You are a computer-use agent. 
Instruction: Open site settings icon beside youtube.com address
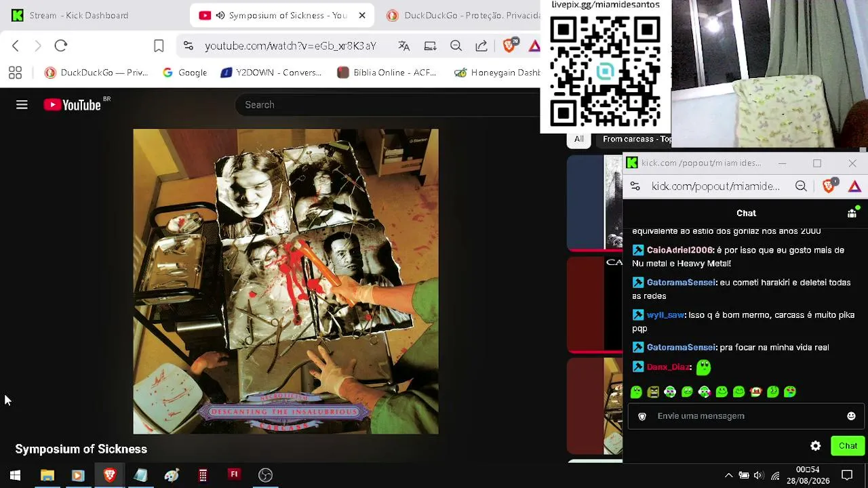189,46
